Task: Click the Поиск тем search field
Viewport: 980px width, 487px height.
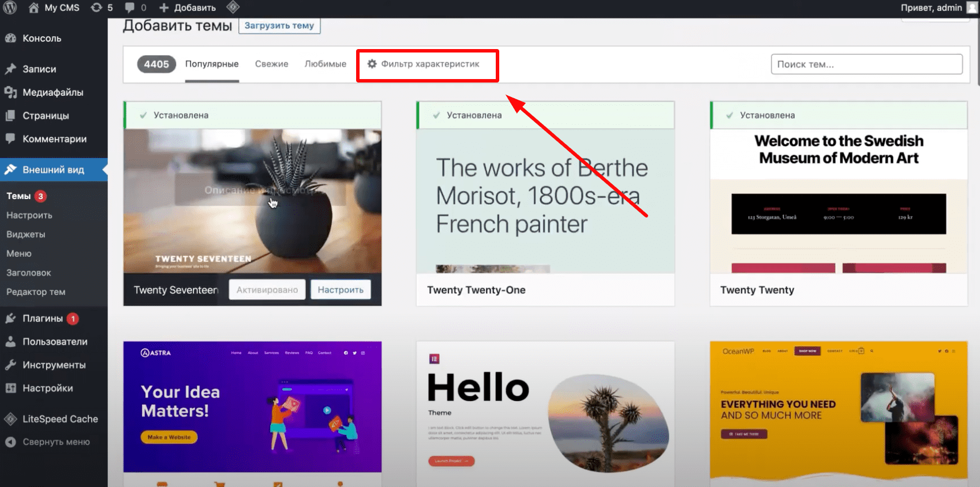Action: pyautogui.click(x=866, y=64)
